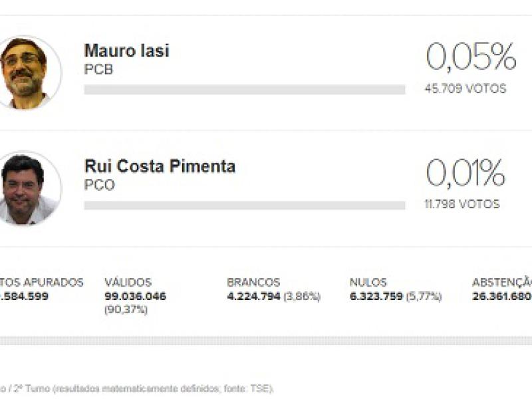The height and width of the screenshot is (399, 532).
Task: Click the PCO party label
Action: point(99,185)
